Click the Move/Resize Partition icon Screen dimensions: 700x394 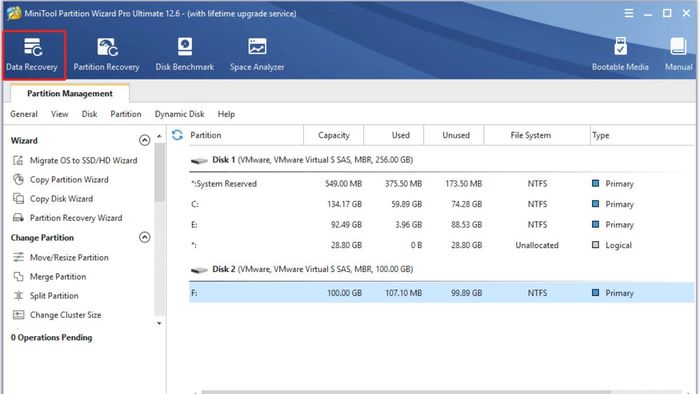click(18, 257)
